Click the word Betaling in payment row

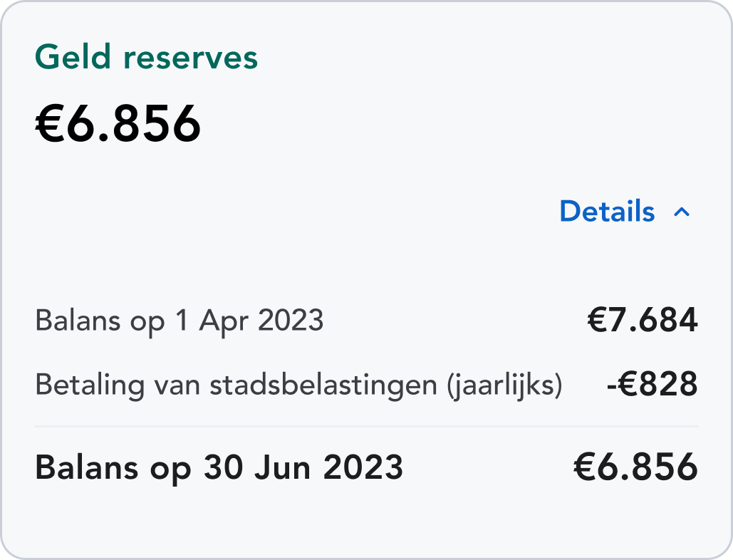click(83, 385)
